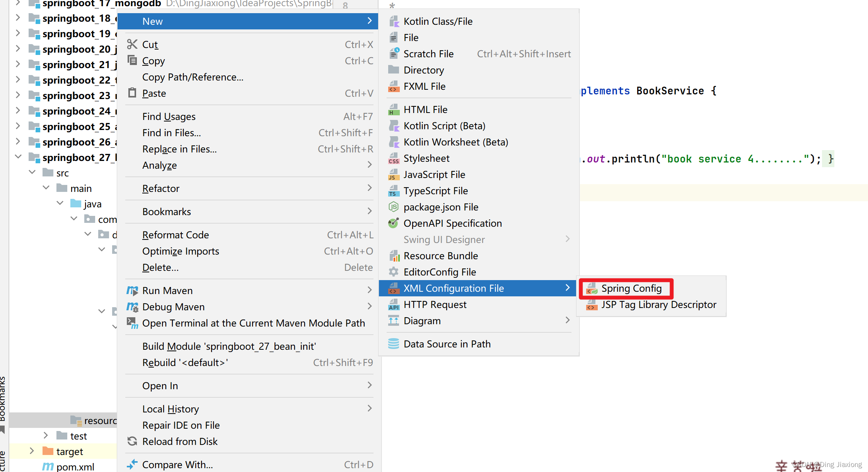Click the Debug Maven icon
This screenshot has height=472, width=868.
(132, 307)
